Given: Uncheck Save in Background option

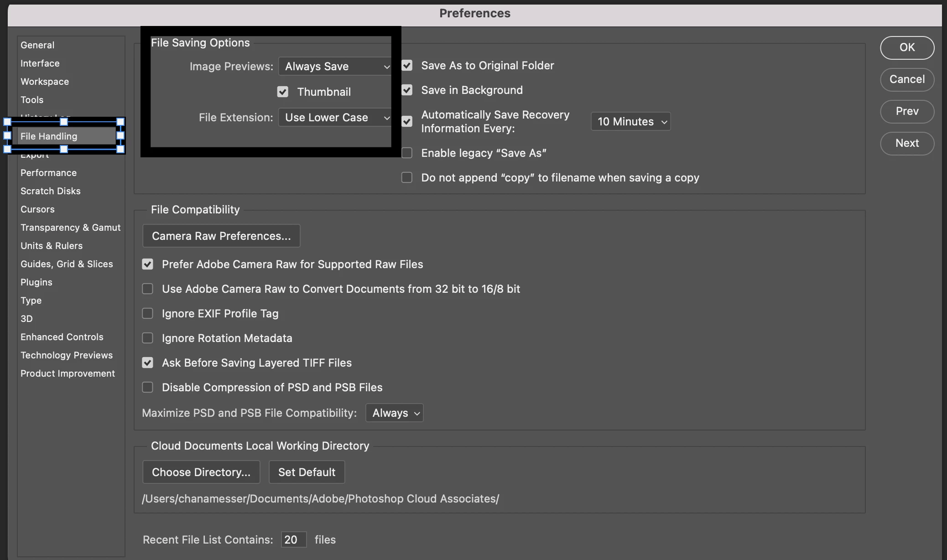Looking at the screenshot, I should click(407, 90).
